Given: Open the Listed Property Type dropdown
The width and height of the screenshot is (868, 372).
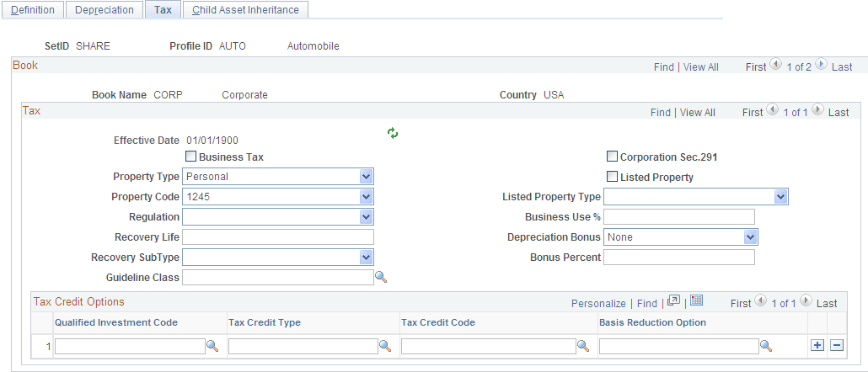Looking at the screenshot, I should pos(696,197).
